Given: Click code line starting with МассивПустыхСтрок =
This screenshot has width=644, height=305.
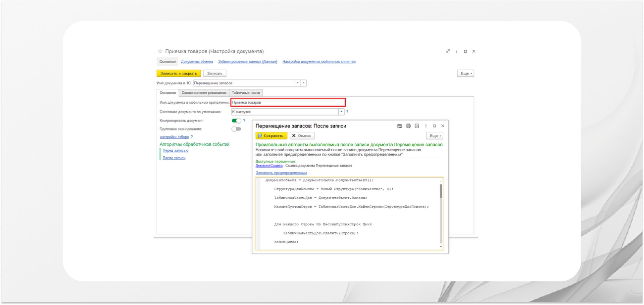Looking at the screenshot, I should point(351,207).
